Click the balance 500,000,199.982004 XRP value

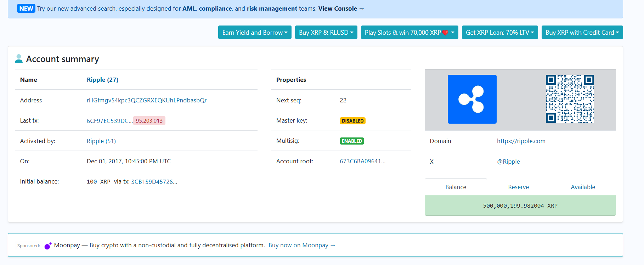point(520,205)
